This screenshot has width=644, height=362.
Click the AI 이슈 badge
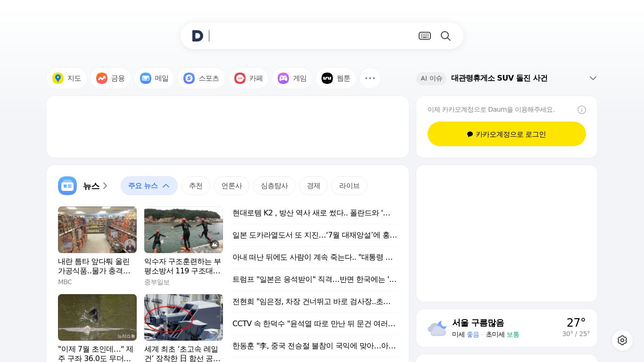click(x=431, y=78)
